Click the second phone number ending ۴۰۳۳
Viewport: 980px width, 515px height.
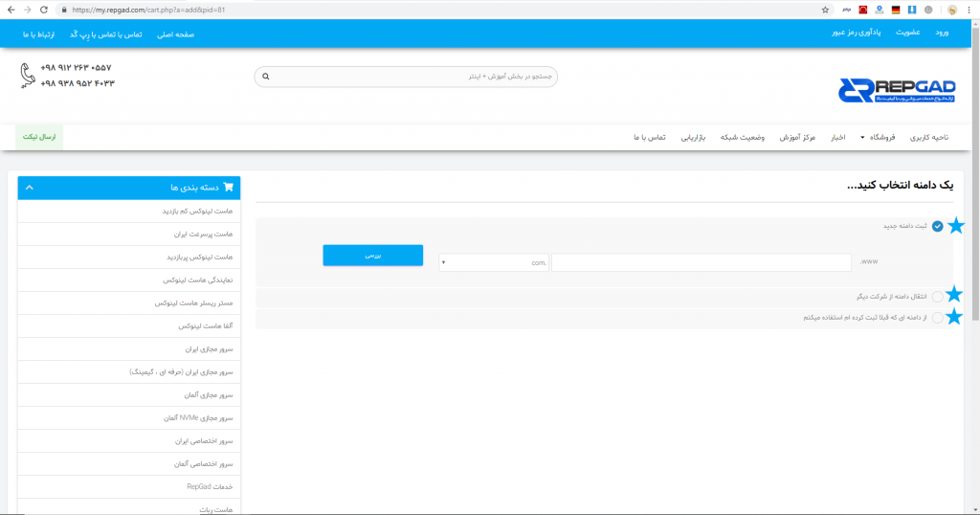78,83
